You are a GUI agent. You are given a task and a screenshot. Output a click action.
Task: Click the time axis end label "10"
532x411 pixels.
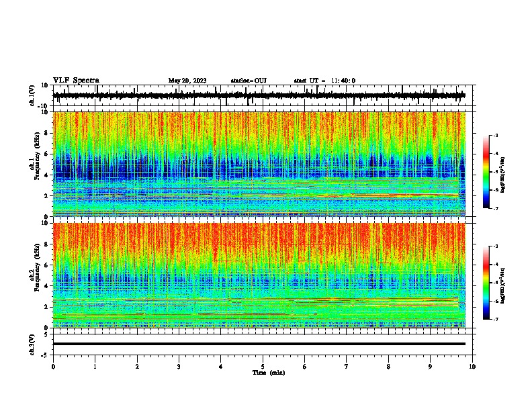[472, 367]
